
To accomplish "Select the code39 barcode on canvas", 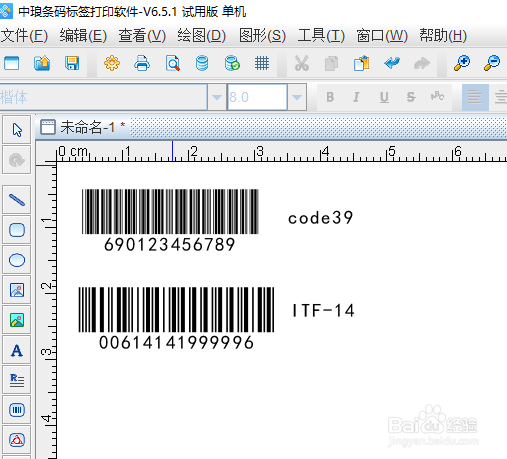I will click(x=170, y=211).
